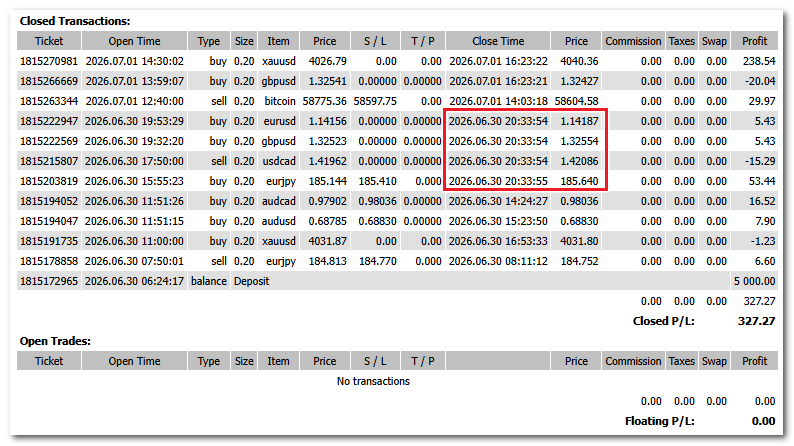Click the Close Time column header
The width and height of the screenshot is (794, 446).
[x=498, y=41]
